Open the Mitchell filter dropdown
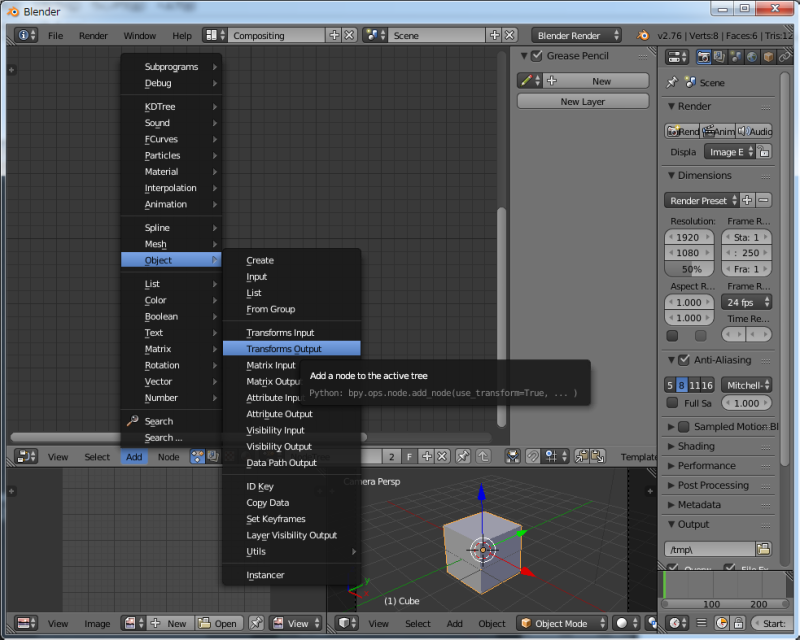The height and width of the screenshot is (640, 800). tap(746, 385)
